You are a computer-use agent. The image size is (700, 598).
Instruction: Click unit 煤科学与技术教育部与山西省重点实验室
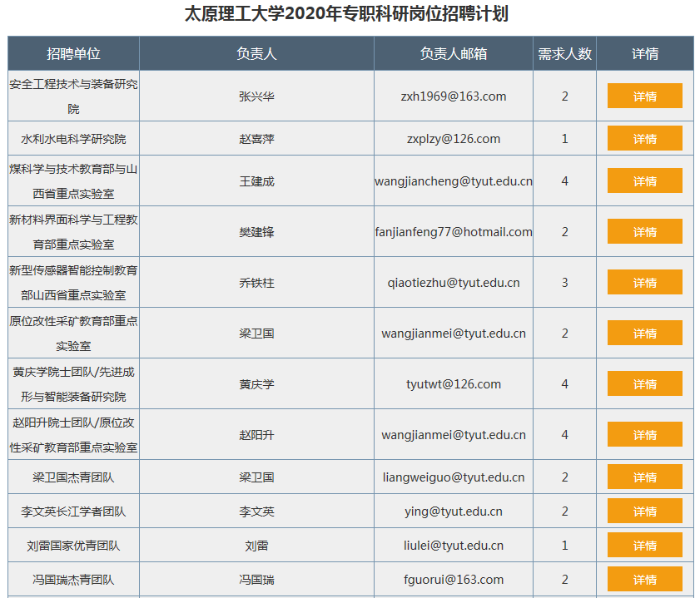(x=73, y=181)
